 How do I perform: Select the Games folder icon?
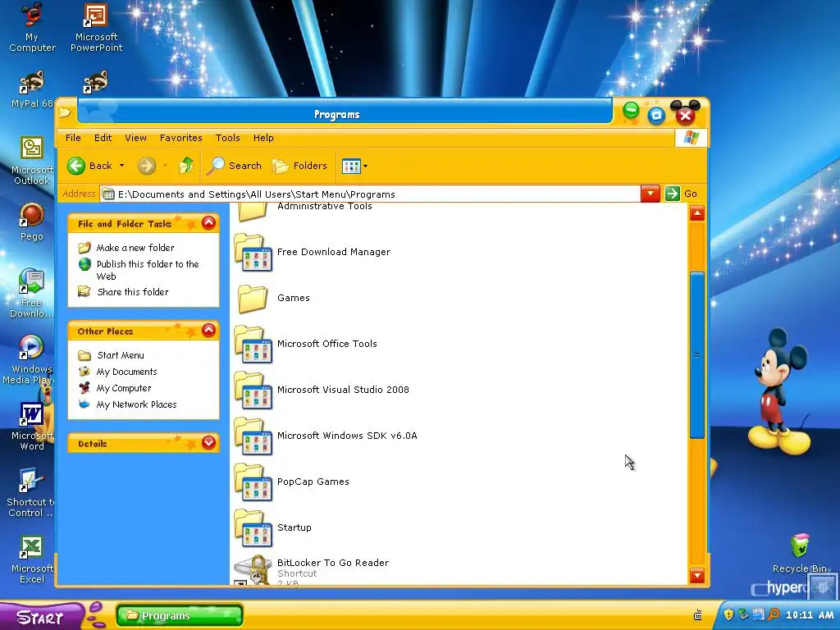[253, 299]
